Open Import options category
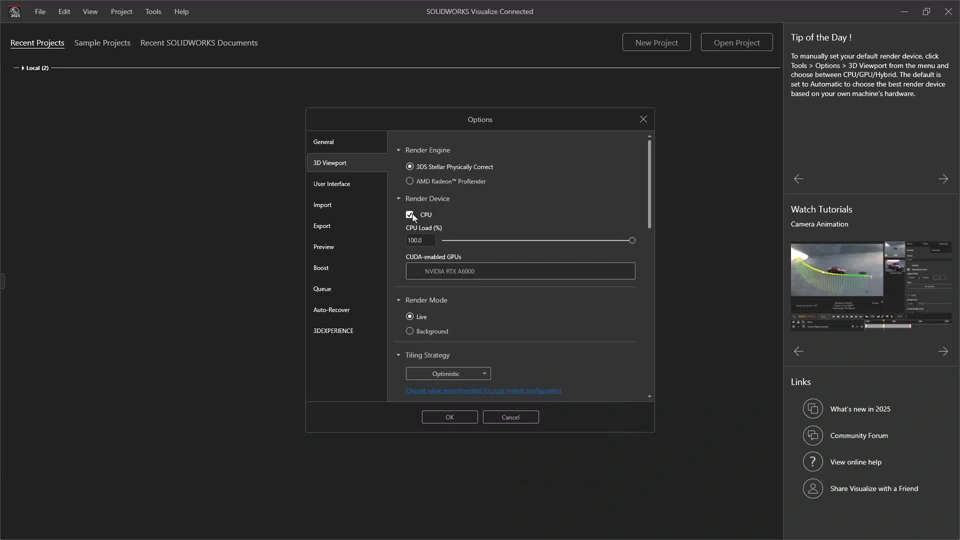Screen dimensions: 960x540 (347, 204)
